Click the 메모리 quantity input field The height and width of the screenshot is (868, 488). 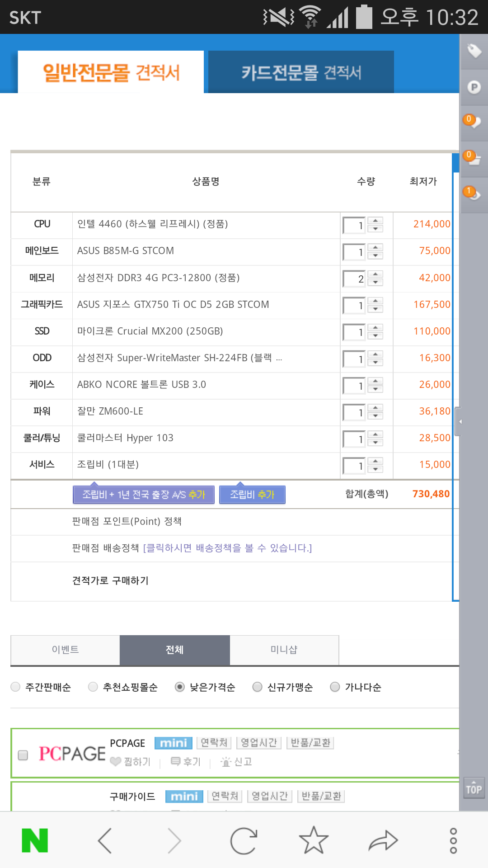355,279
